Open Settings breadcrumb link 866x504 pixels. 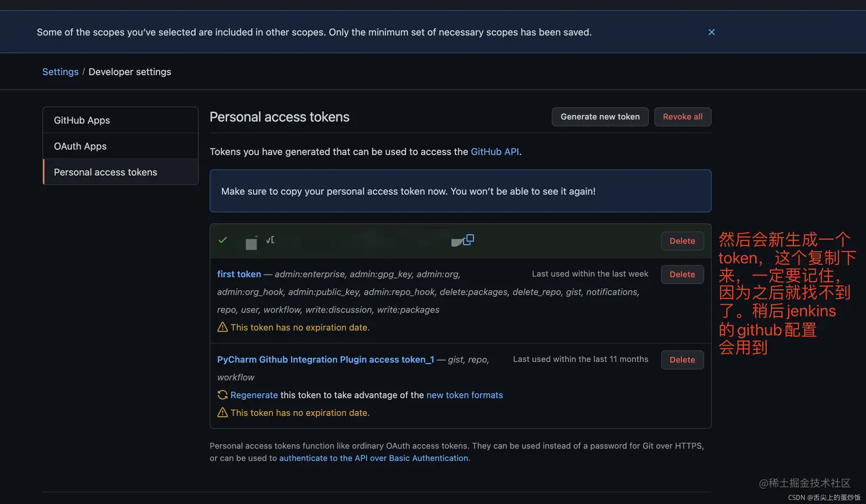click(60, 72)
